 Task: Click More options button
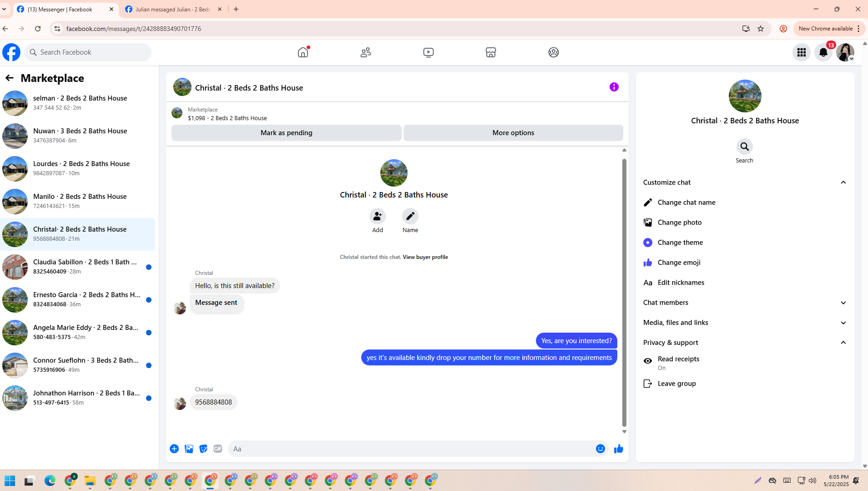click(513, 133)
